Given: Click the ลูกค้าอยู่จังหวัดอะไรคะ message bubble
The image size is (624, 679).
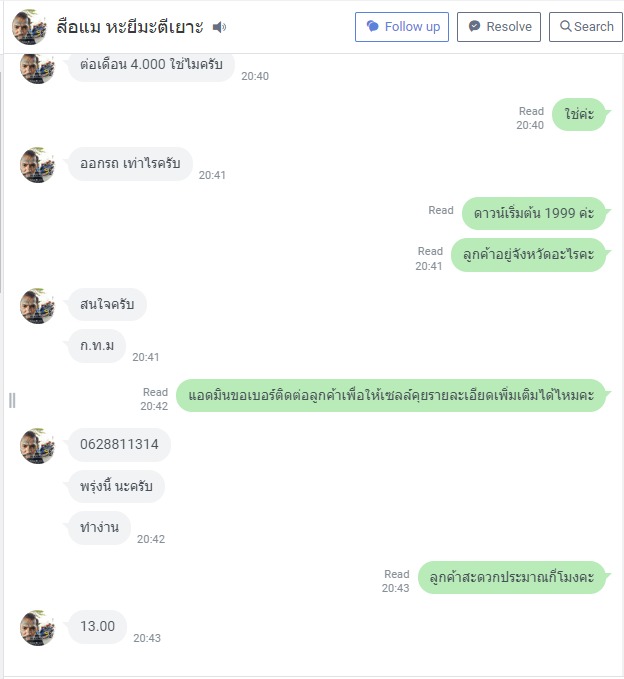Looking at the screenshot, I should click(529, 254).
